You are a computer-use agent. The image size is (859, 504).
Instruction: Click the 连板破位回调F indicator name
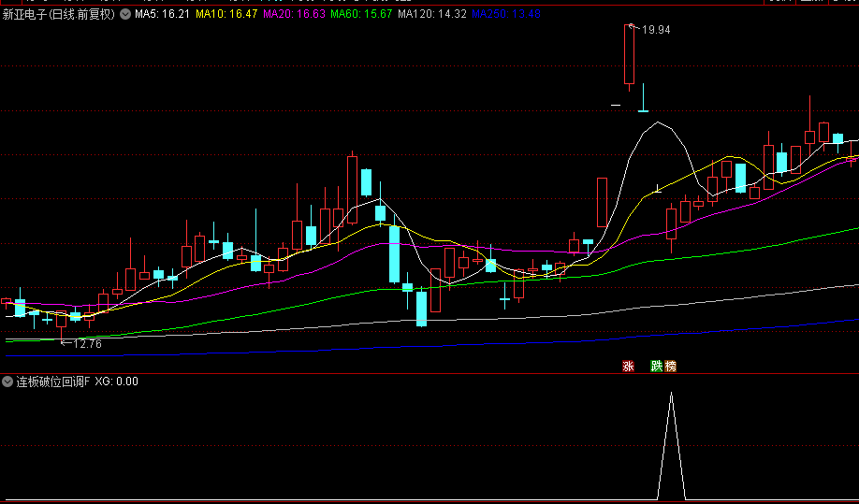(x=52, y=382)
